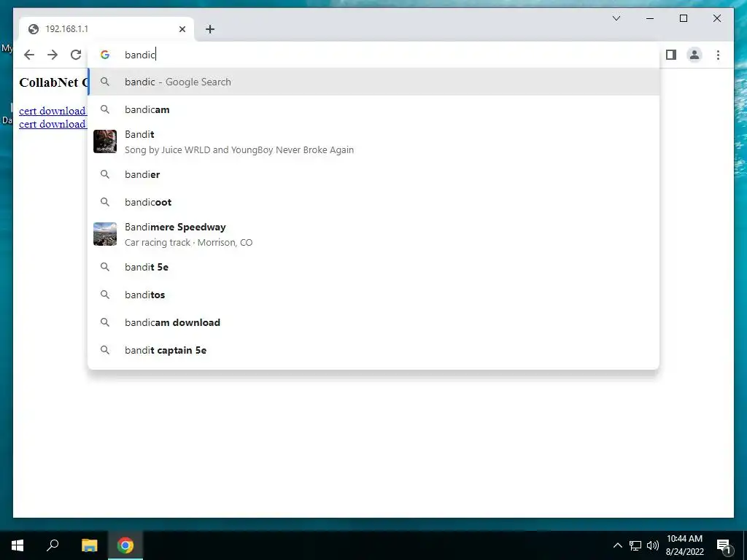747x560 pixels.
Task: Select the 192.168.1.1 tab
Action: (107, 29)
